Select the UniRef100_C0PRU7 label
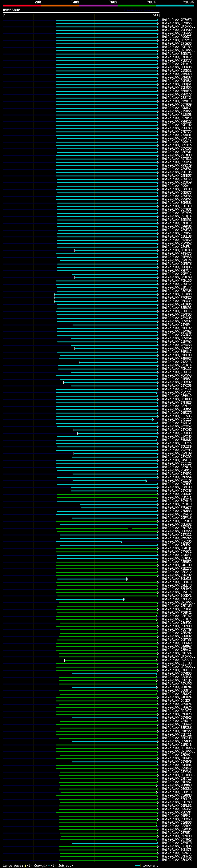Viewport: 197px width, 868px height. pyautogui.click(x=176, y=77)
